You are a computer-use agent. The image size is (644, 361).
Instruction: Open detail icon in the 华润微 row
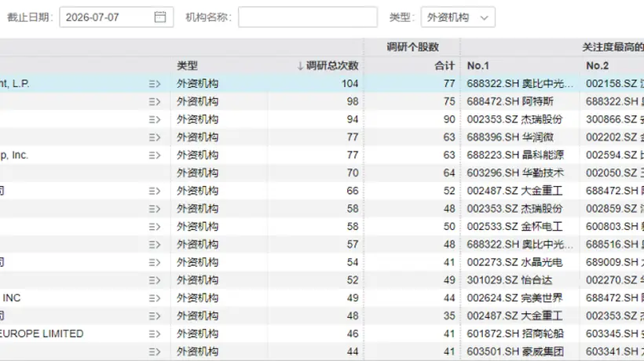click(x=155, y=137)
